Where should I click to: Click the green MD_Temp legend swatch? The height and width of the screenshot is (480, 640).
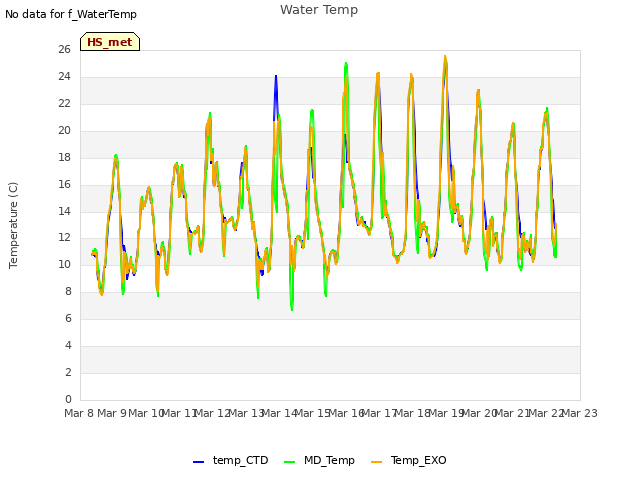coord(289,462)
